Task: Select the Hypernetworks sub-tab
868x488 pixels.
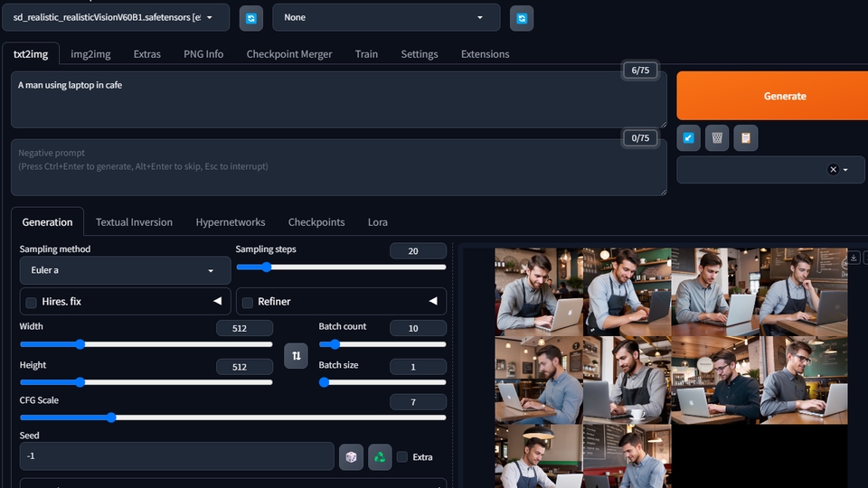Action: coord(231,222)
